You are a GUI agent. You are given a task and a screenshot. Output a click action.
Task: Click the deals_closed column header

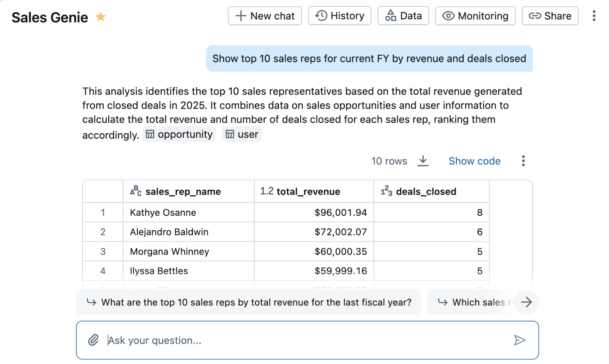[426, 191]
